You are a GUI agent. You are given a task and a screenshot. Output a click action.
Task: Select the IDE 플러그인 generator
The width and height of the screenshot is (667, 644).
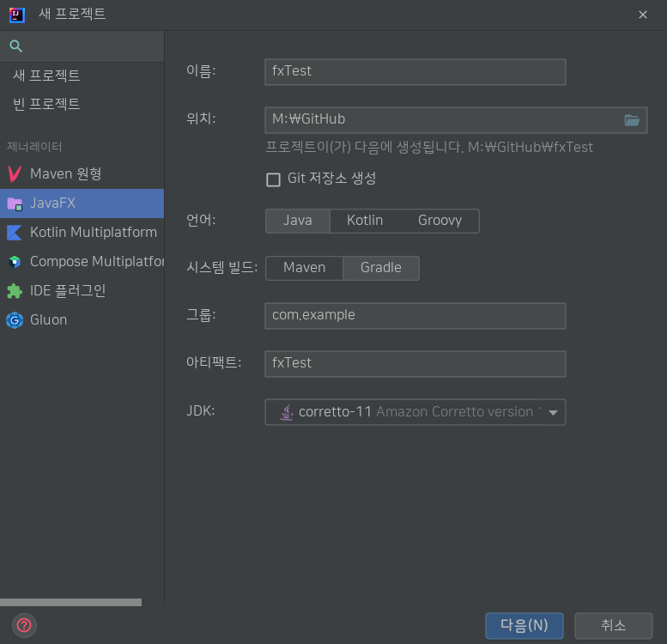tap(82, 291)
